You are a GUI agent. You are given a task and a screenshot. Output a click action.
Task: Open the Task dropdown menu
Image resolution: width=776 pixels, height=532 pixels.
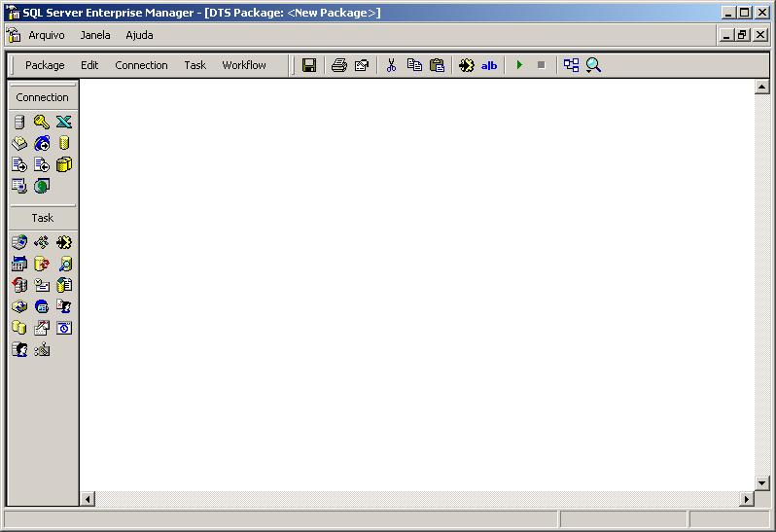point(195,65)
